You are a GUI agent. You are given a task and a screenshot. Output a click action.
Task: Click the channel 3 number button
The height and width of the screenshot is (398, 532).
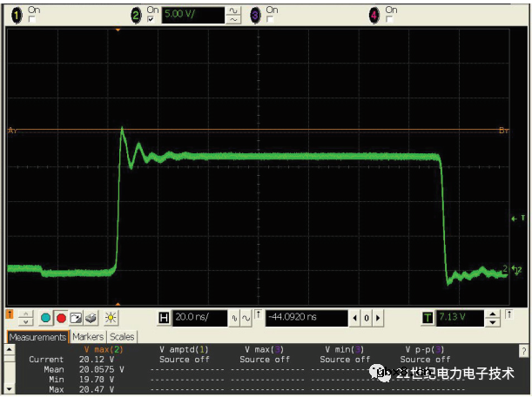(x=254, y=15)
